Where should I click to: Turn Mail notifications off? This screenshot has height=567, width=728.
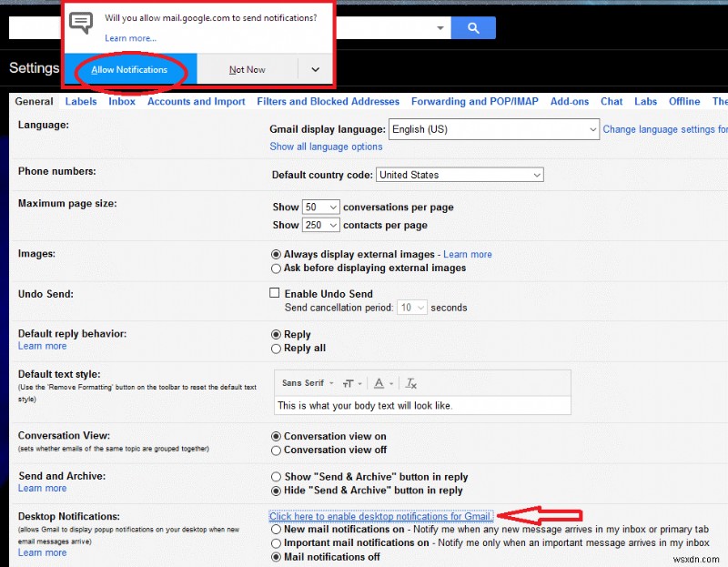(276, 557)
